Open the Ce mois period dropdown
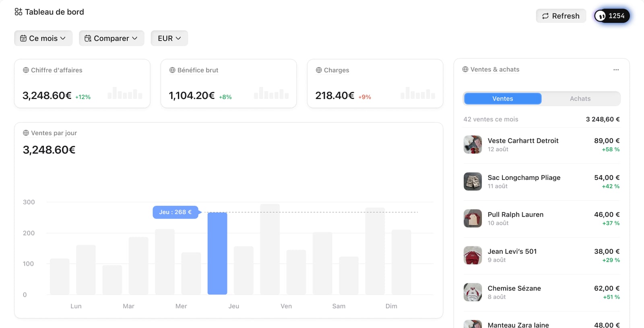This screenshot has width=644, height=328. coord(43,38)
